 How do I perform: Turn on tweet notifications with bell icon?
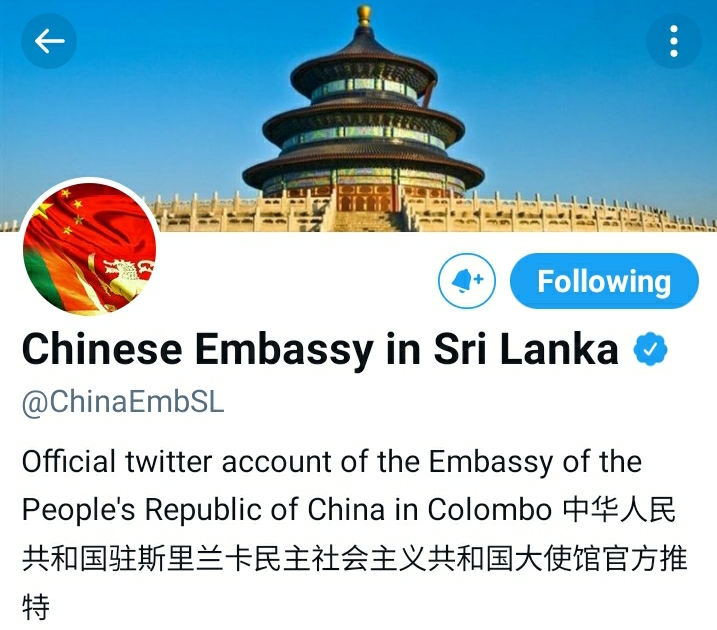point(466,281)
